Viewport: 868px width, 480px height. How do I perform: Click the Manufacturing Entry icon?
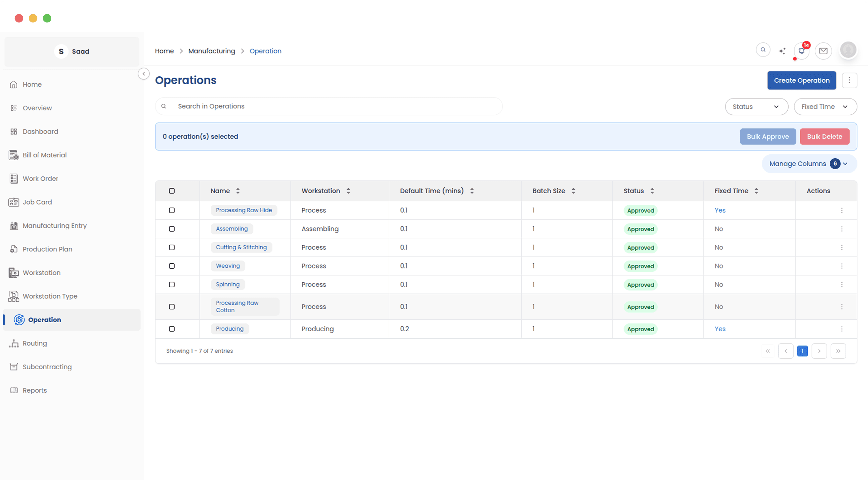click(x=14, y=225)
